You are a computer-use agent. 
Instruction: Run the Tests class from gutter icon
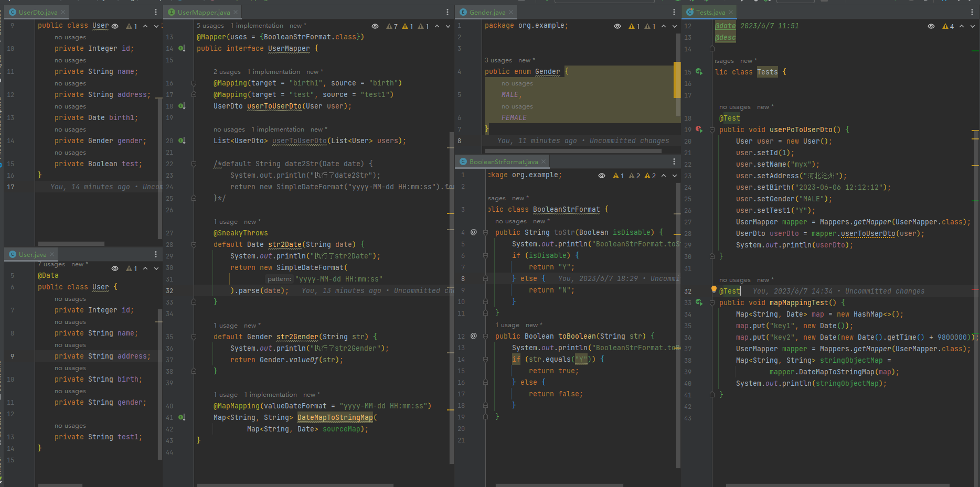699,71
